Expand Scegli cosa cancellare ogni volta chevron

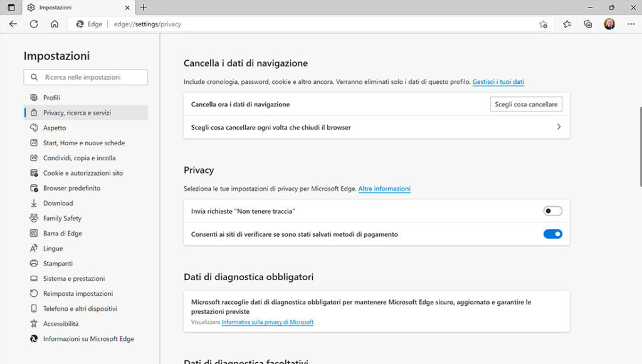[x=559, y=127]
